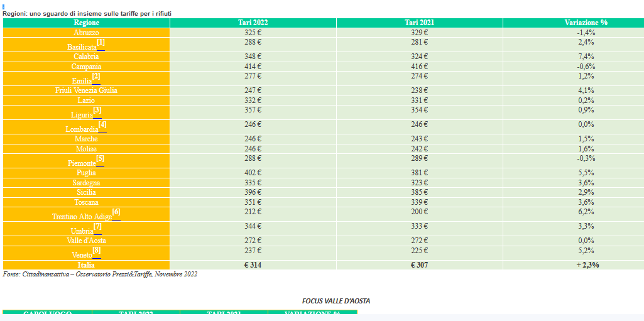Jump to footnote [6] for Trentino Alto Adige

pyautogui.click(x=116, y=212)
